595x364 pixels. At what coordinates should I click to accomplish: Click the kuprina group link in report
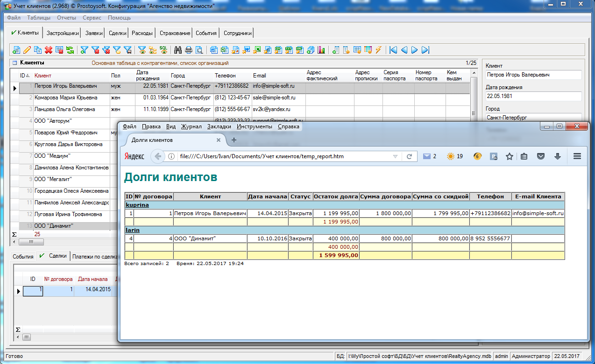pos(137,205)
